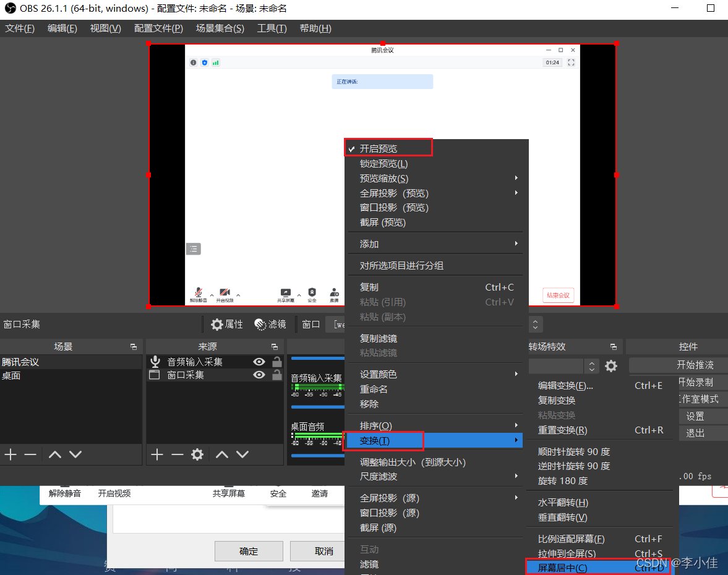Click the chat list icon in preview

coord(194,249)
